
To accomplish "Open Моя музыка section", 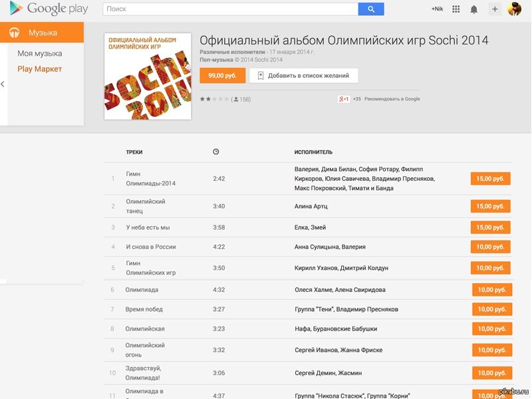I will click(40, 53).
